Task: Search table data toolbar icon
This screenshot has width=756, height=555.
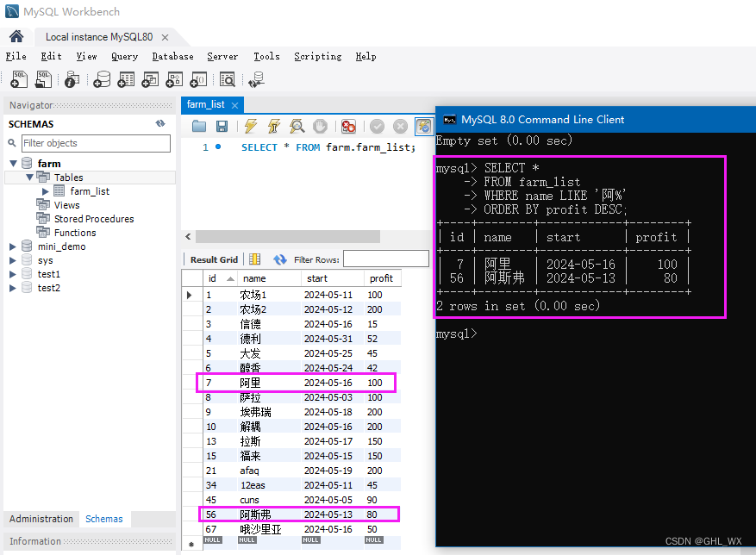Action: (x=227, y=79)
